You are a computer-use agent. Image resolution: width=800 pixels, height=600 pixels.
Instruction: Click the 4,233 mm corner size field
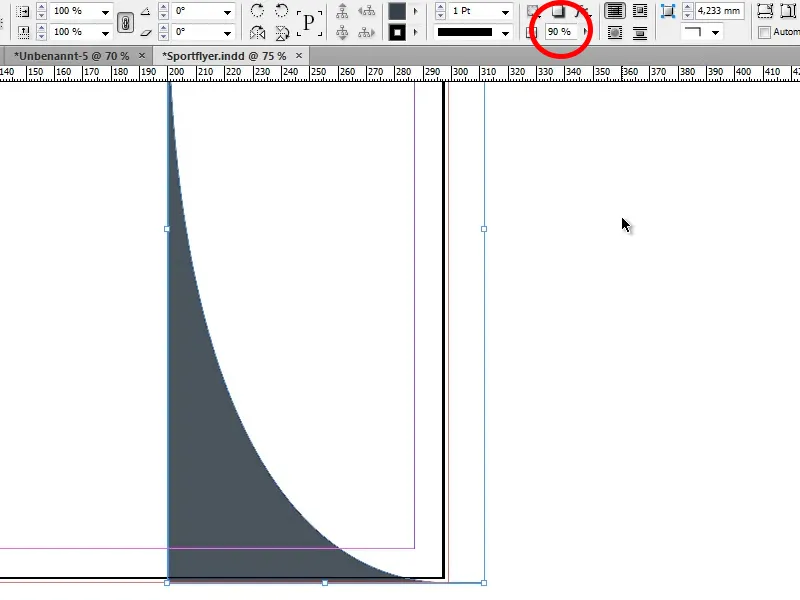tap(719, 11)
